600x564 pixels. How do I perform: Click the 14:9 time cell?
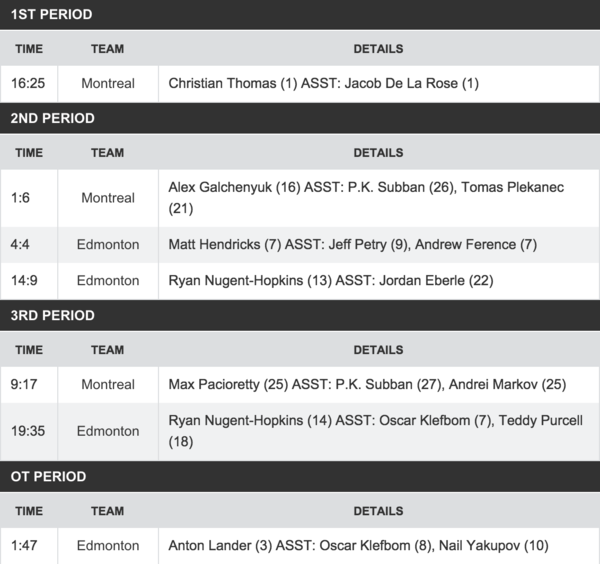point(29,280)
